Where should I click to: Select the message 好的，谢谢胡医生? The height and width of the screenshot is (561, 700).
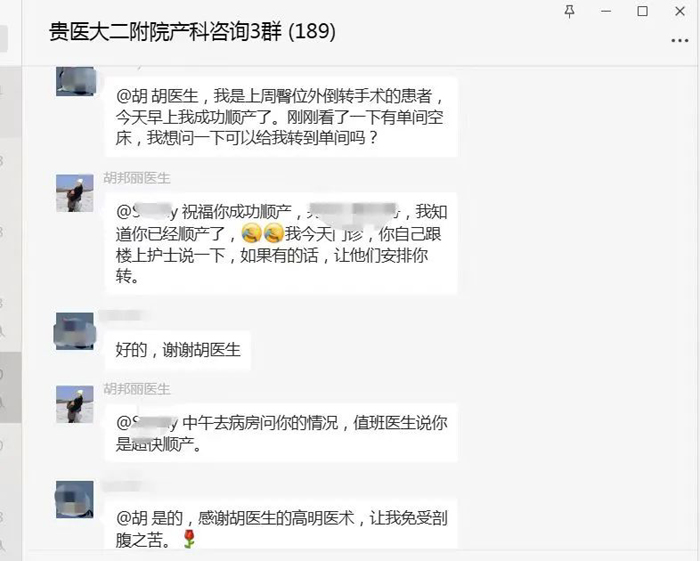coord(178,350)
